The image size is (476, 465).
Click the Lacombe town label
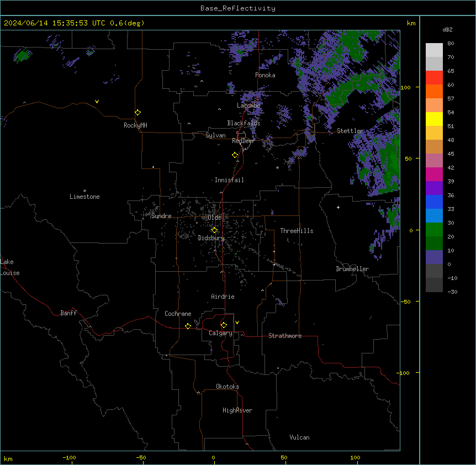point(248,105)
